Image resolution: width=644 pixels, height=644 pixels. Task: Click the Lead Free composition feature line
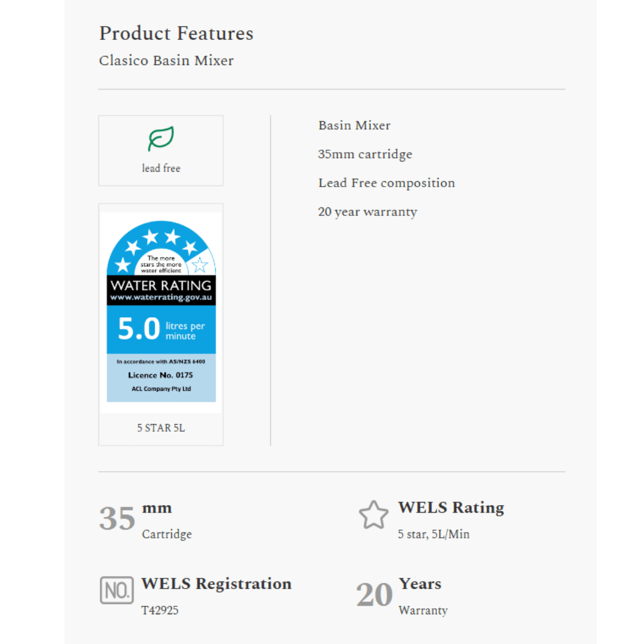pyautogui.click(x=386, y=183)
